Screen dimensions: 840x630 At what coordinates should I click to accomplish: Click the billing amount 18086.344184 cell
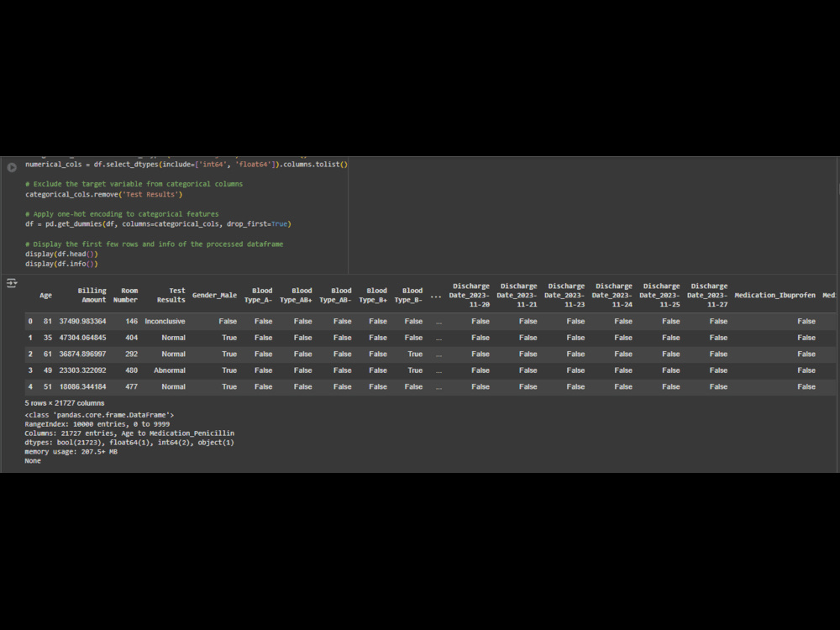pyautogui.click(x=82, y=386)
